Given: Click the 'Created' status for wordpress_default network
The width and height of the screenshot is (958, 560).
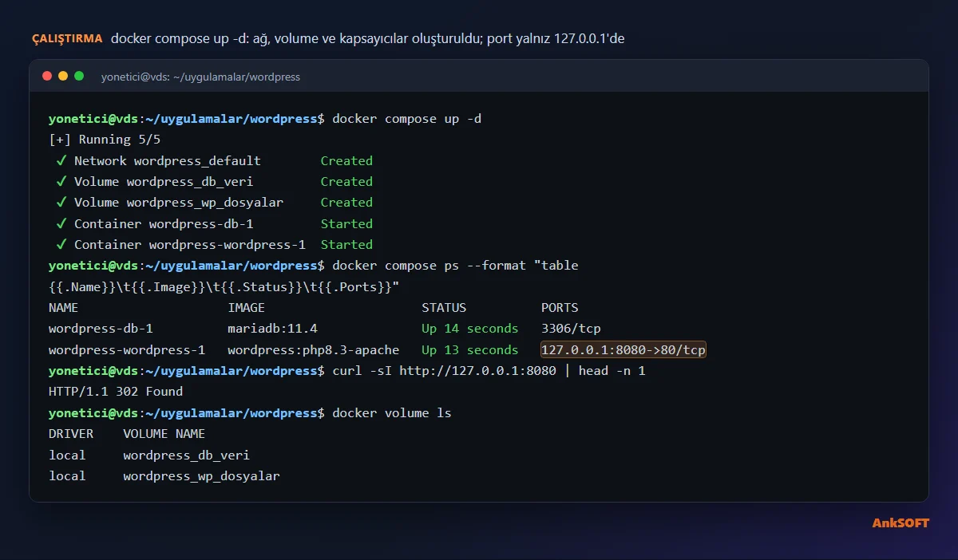Looking at the screenshot, I should pos(346,160).
